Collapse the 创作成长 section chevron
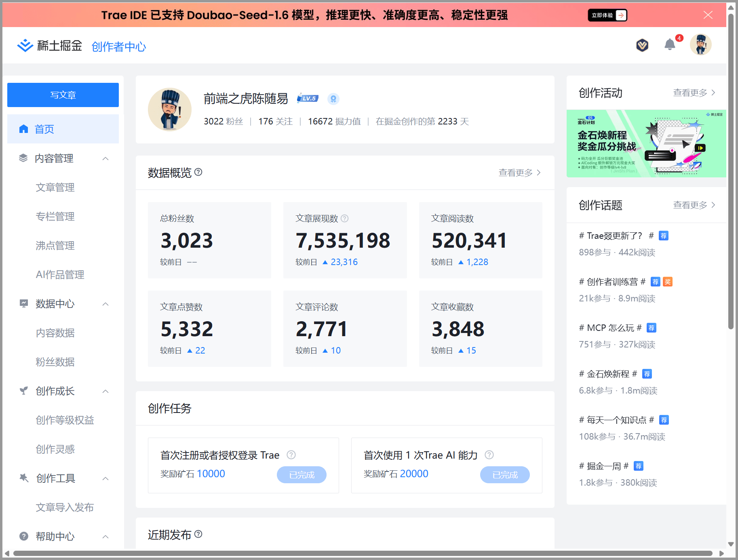Image resolution: width=738 pixels, height=560 pixels. coord(105,391)
